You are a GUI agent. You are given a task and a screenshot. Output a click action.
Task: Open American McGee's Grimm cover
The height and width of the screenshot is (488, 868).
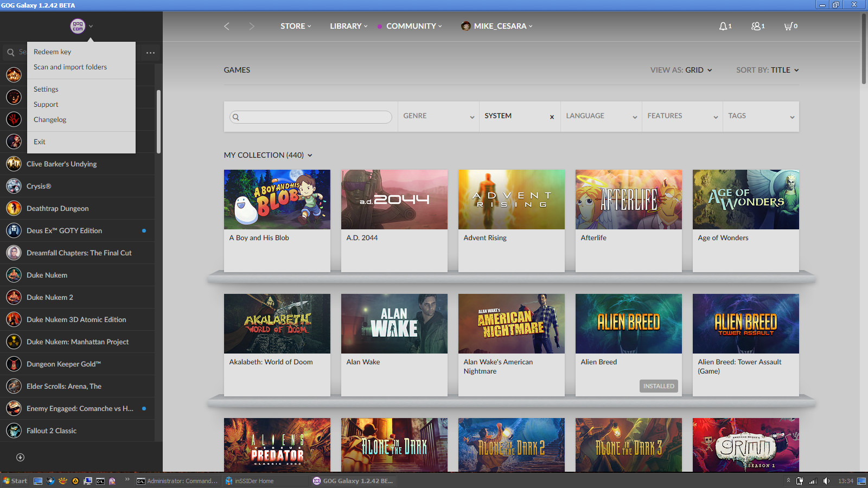746,445
